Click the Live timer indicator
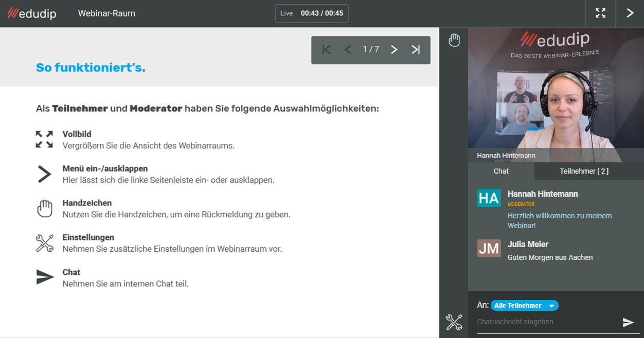This screenshot has width=644, height=338. 312,13
